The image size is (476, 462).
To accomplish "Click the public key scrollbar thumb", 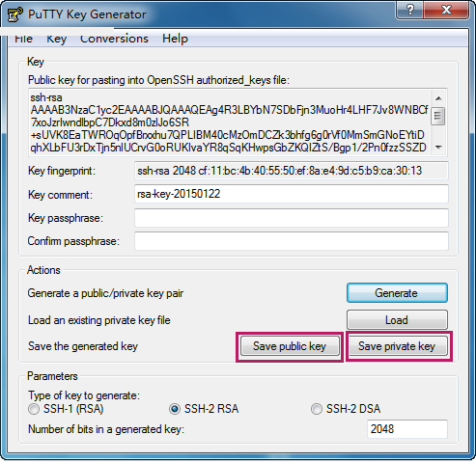I will (x=438, y=116).
